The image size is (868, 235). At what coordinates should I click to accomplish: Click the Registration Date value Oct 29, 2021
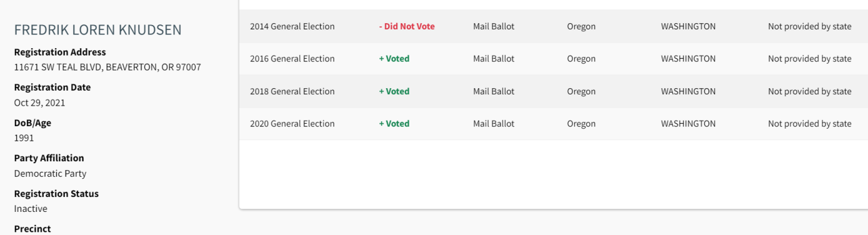coord(39,102)
